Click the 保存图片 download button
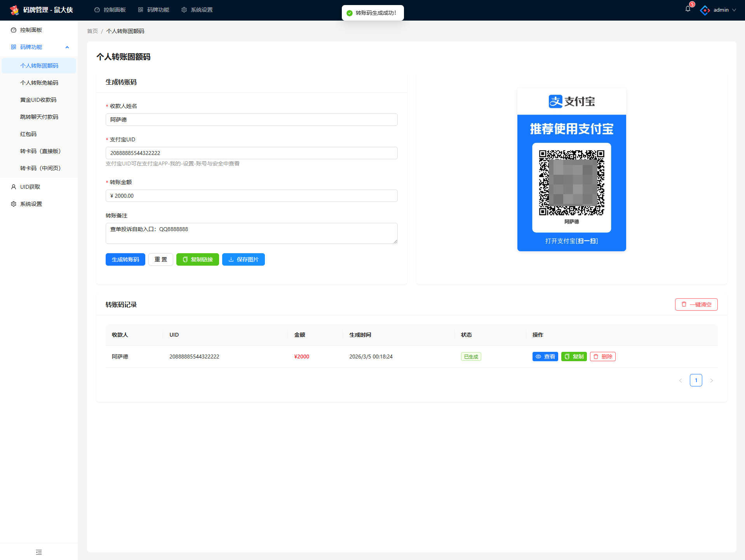 pyautogui.click(x=243, y=259)
